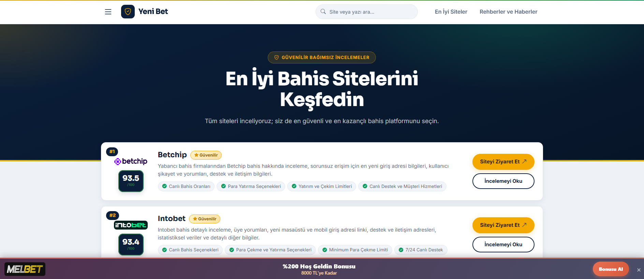Click Para Çekme ve Yatırma Seçenekleri tag
The width and height of the screenshot is (644, 279).
[270, 250]
